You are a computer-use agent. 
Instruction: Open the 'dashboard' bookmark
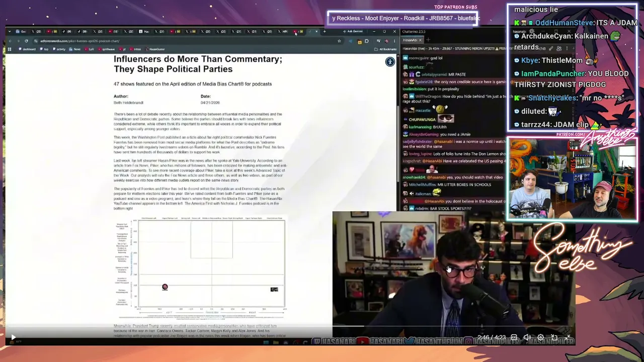coord(28,49)
